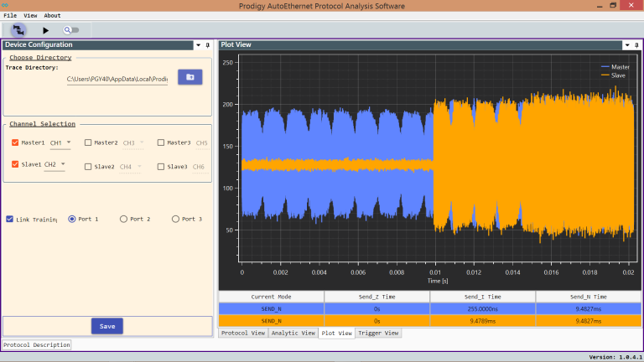644x362 pixels.
Task: Toggle the search switch in the toolbar
Action: (x=71, y=30)
